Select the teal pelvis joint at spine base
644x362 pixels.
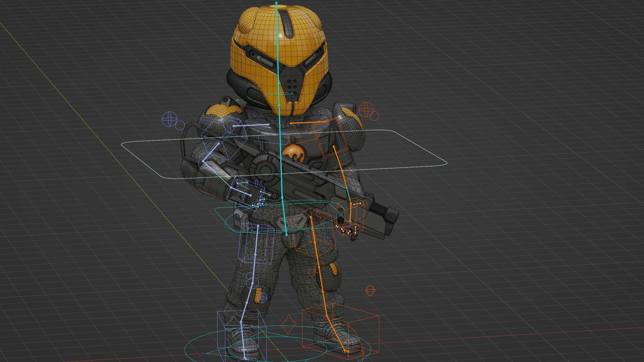tap(287, 235)
